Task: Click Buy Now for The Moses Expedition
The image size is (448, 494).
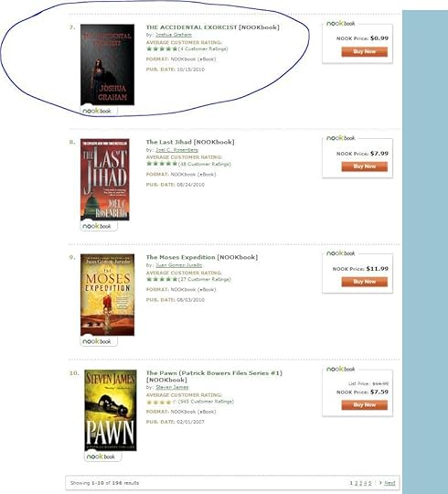Action: pos(365,282)
